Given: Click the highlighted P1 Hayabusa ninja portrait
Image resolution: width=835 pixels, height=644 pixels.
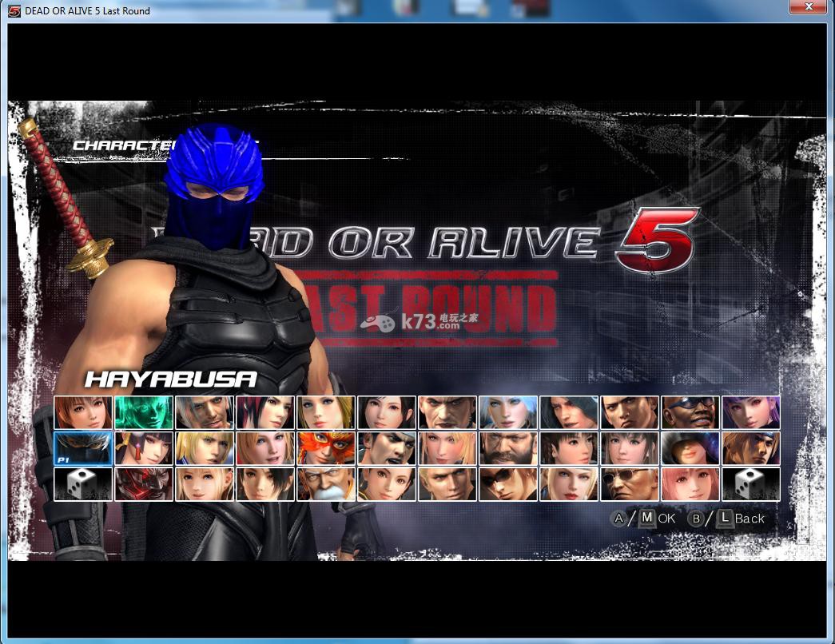Looking at the screenshot, I should click(83, 448).
